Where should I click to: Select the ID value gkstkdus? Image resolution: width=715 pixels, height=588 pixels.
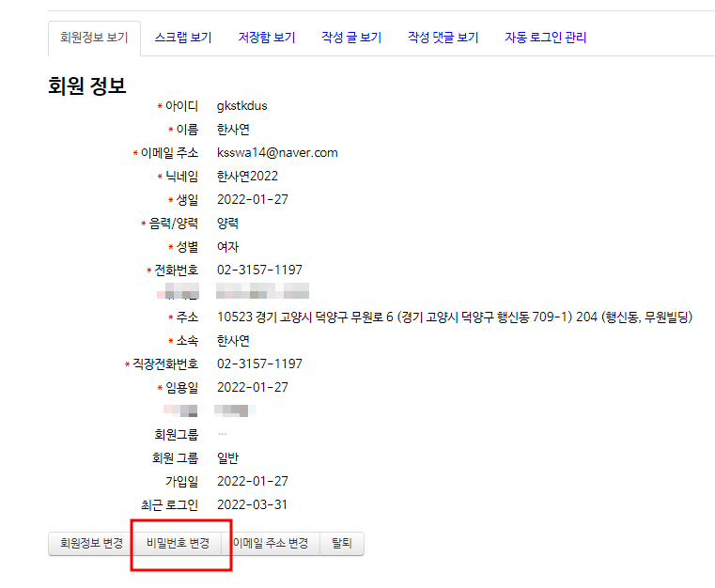pyautogui.click(x=242, y=106)
